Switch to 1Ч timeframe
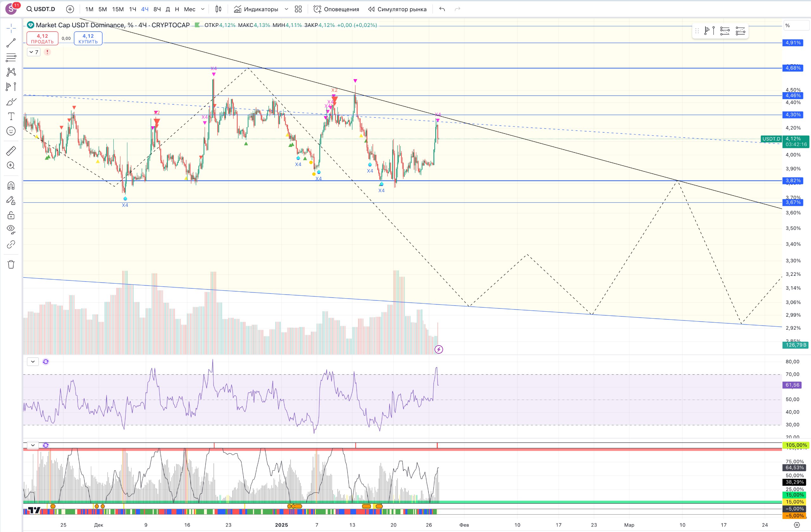This screenshot has height=532, width=811. (132, 9)
